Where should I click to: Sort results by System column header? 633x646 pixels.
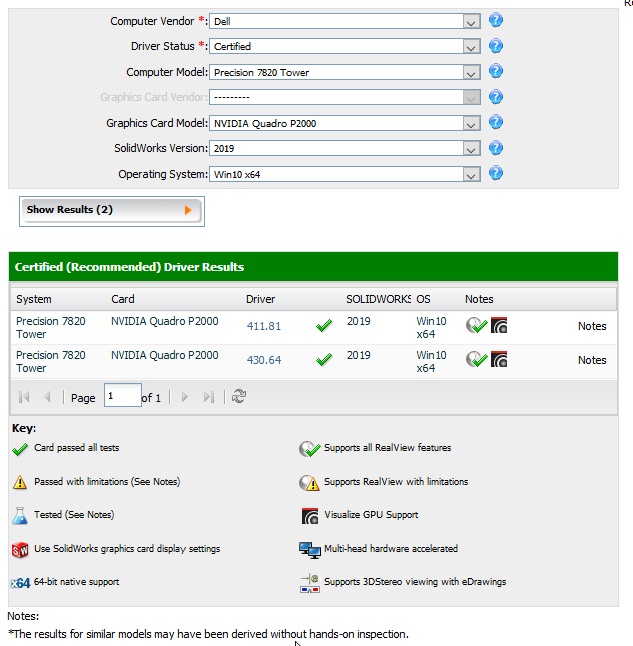(34, 299)
